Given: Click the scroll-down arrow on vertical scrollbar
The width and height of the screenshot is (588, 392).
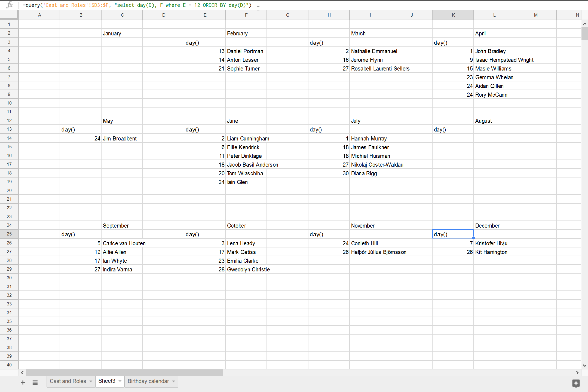Looking at the screenshot, I should click(584, 366).
